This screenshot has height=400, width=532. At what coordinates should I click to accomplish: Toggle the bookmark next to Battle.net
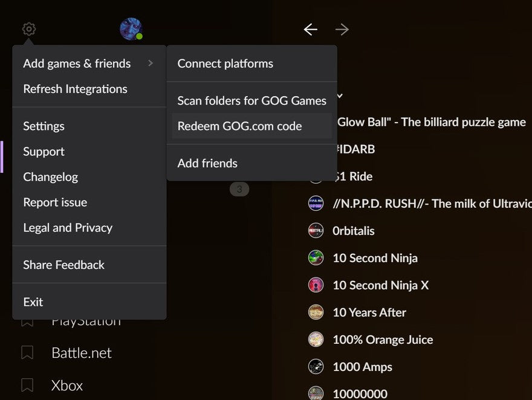tap(27, 353)
